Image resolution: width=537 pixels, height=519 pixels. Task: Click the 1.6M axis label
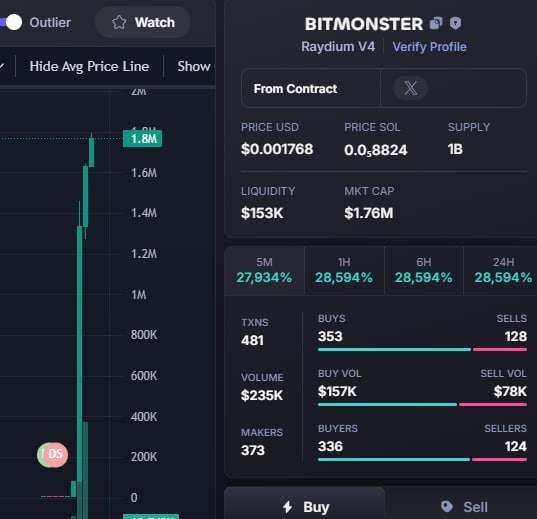[x=144, y=173]
